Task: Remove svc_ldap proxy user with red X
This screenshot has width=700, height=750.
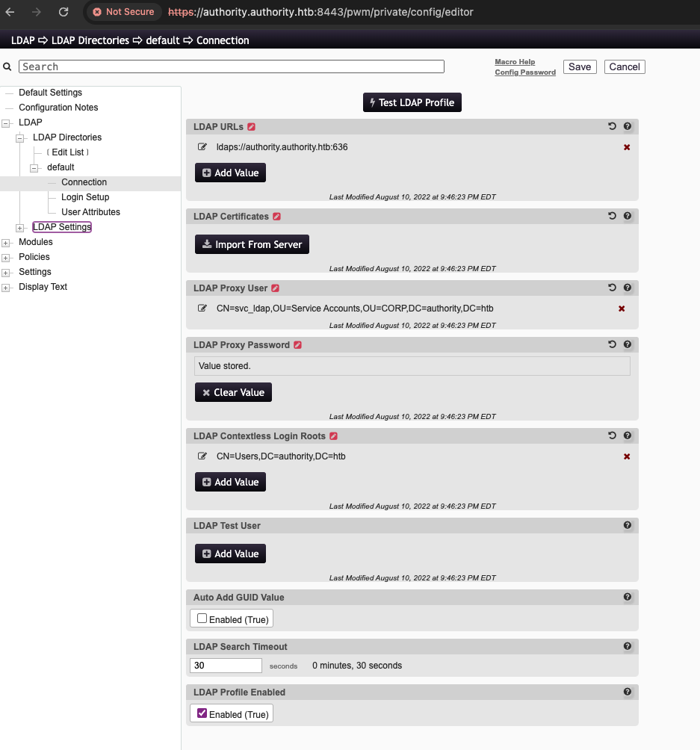Action: click(621, 308)
